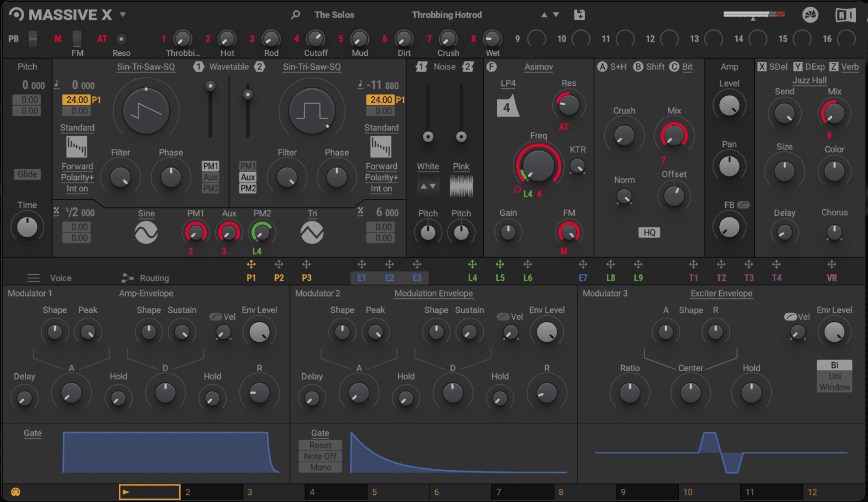Open the color palette icon at bottom left
Viewport: 868px width, 502px height.
pos(16,492)
